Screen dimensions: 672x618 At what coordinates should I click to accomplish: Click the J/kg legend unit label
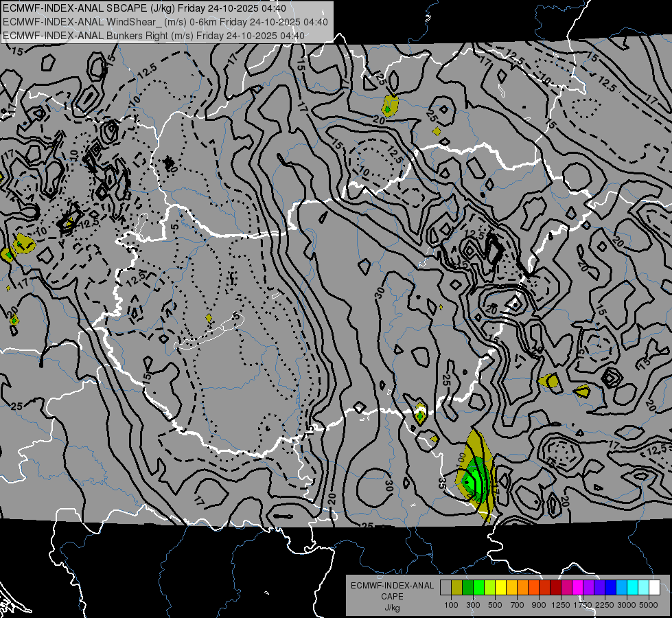click(392, 608)
